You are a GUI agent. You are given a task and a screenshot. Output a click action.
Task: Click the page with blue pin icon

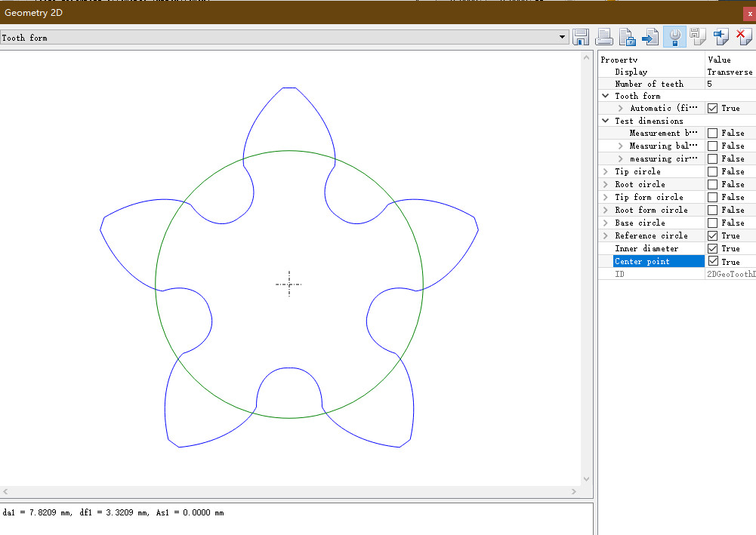tap(721, 37)
